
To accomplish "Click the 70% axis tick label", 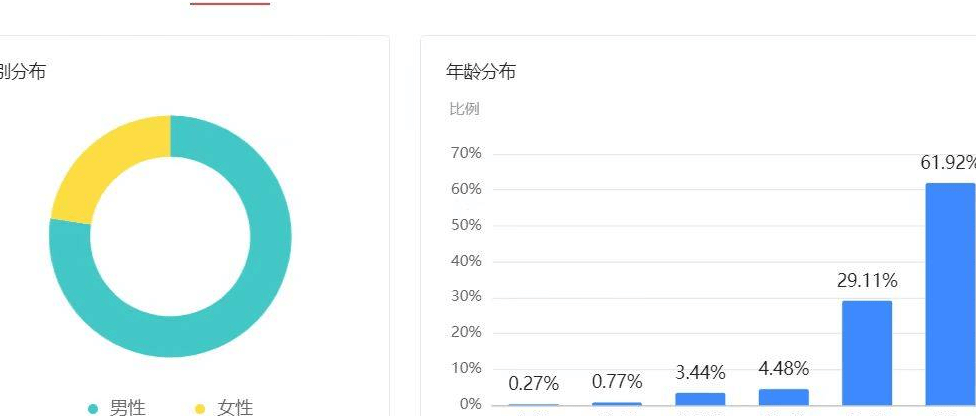I will (467, 153).
